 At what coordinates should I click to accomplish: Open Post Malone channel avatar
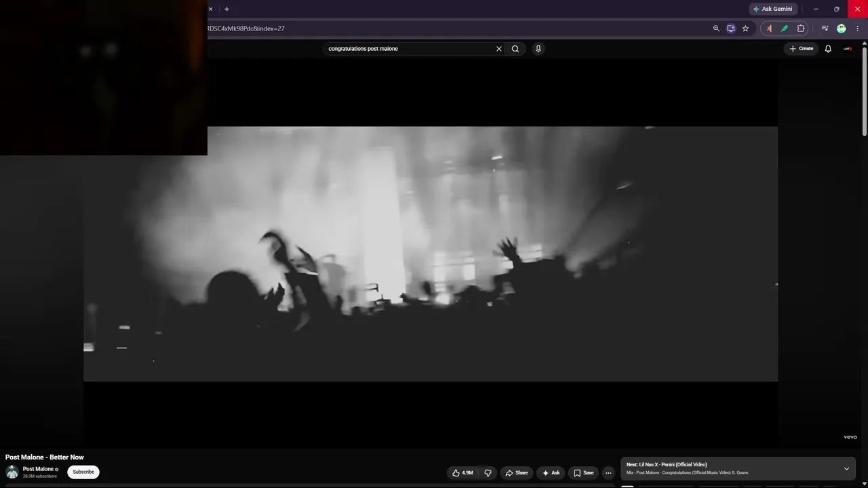[x=12, y=472]
